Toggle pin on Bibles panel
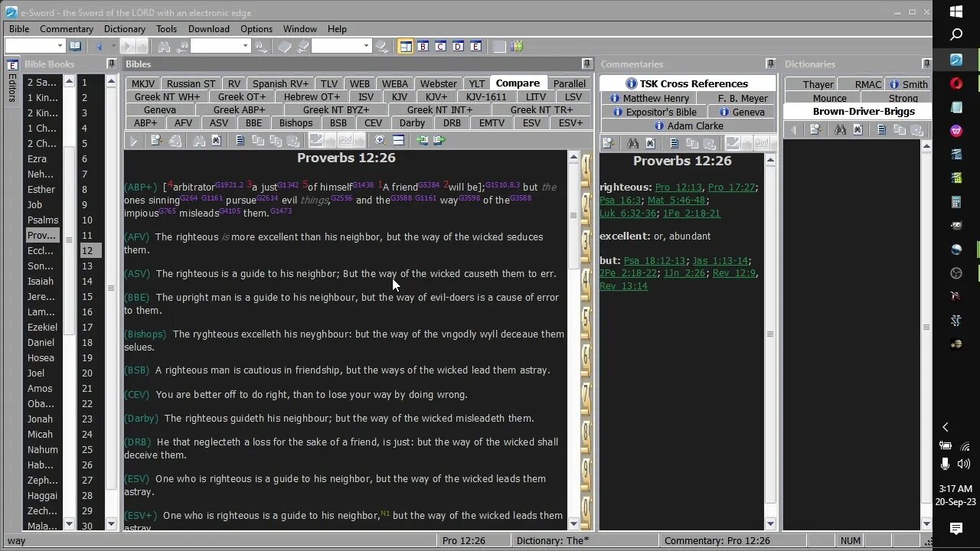This screenshot has width=980, height=551. [x=587, y=64]
